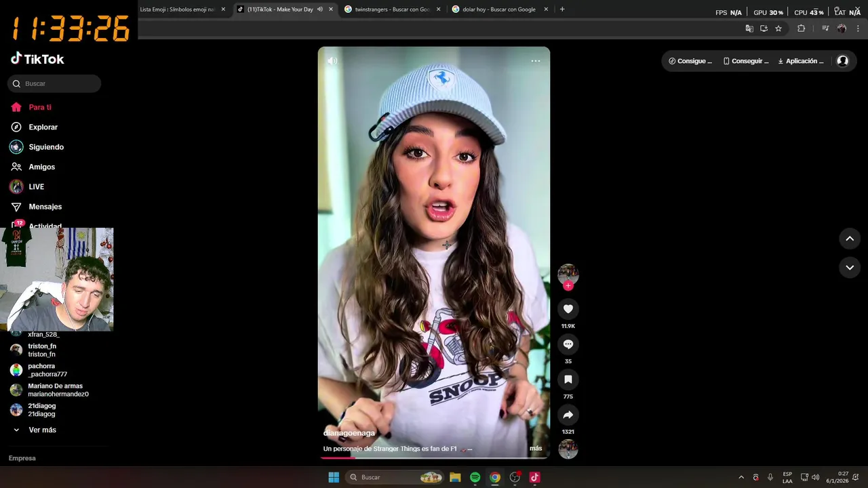Image resolution: width=868 pixels, height=488 pixels.
Task: Open the ESP LAA language switcher
Action: [x=787, y=477]
